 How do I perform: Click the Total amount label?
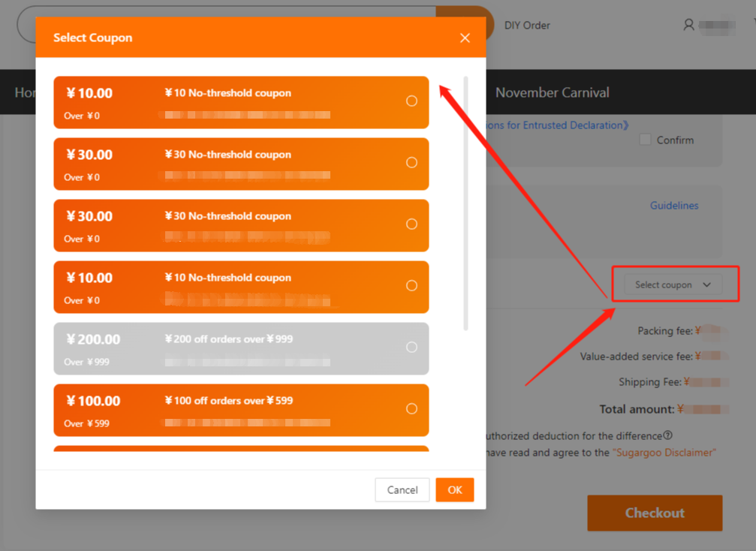coord(637,409)
